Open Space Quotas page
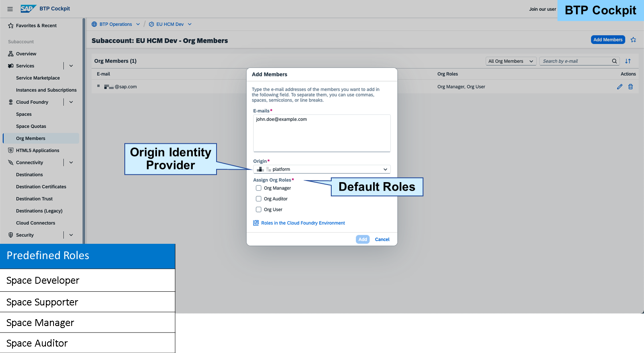This screenshot has height=353, width=644. 31,126
